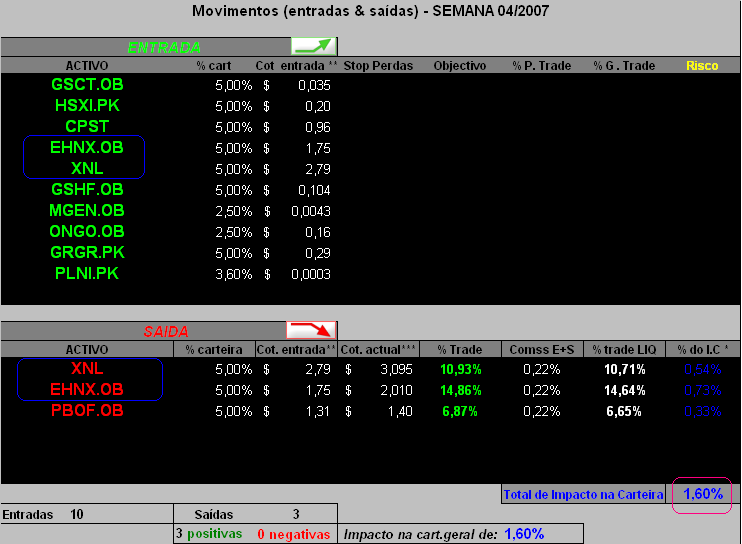Viewport: 742px width, 544px height.
Task: Click the Cot. actual column header
Action: [x=378, y=350]
